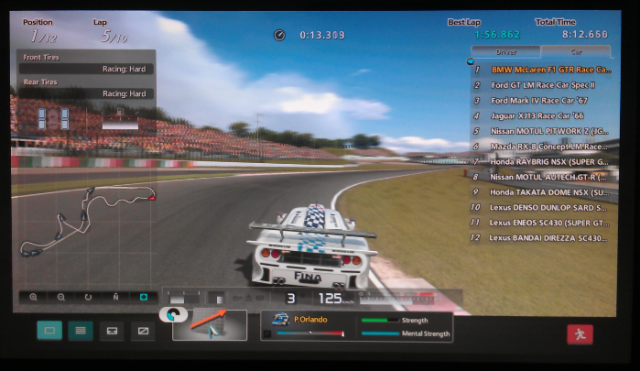Switch to the Car tab
This screenshot has height=371, width=640.
[576, 52]
